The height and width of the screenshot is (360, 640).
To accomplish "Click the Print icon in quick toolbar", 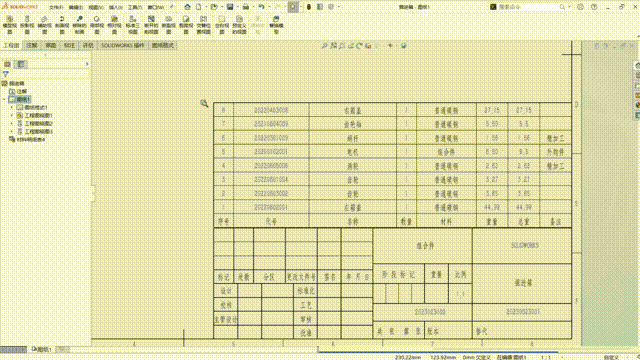I will (246, 7).
